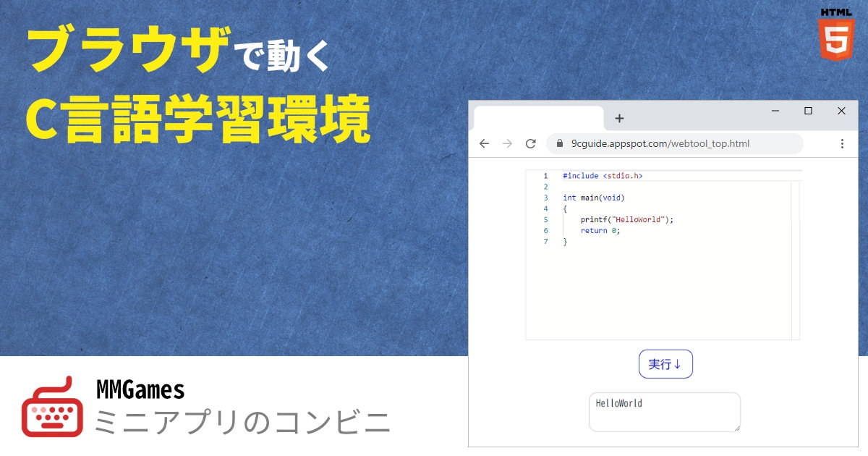
Task: Click the printf statement in the code
Action: click(x=626, y=219)
